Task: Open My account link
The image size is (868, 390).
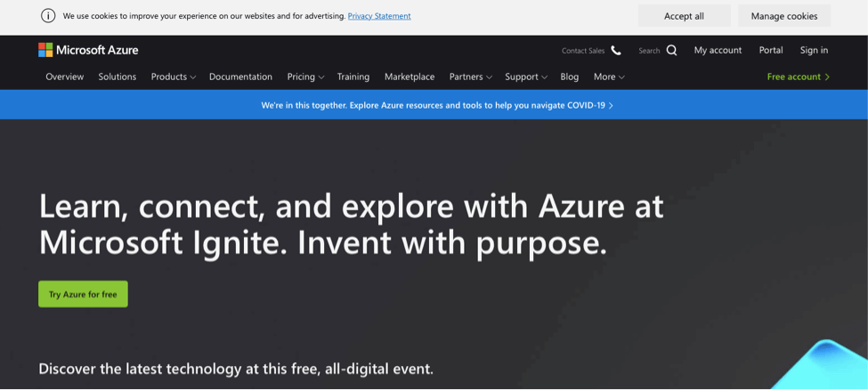Action: [x=718, y=51]
